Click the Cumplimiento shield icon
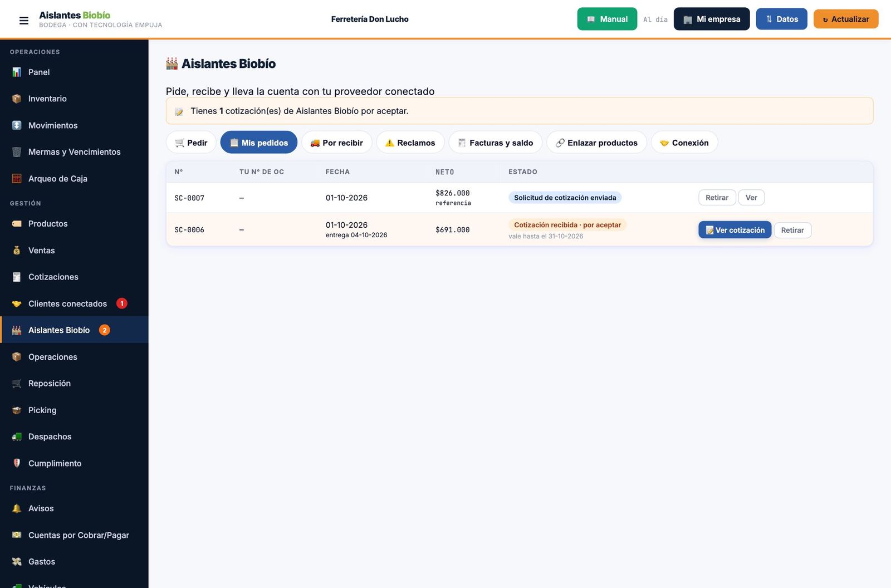891x588 pixels. click(17, 463)
